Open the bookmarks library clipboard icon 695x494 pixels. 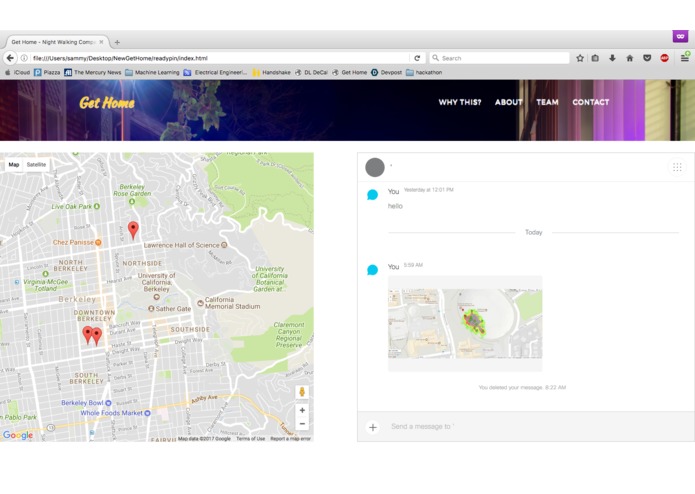point(595,58)
